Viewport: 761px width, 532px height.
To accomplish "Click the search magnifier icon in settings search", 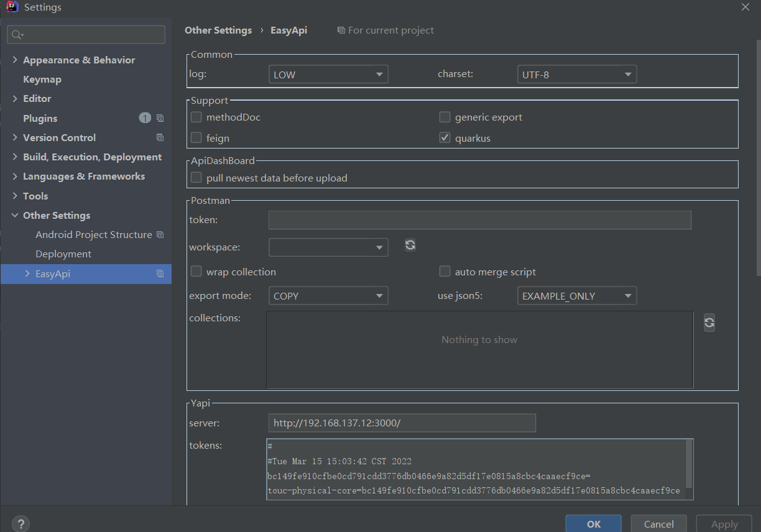I will (x=17, y=35).
